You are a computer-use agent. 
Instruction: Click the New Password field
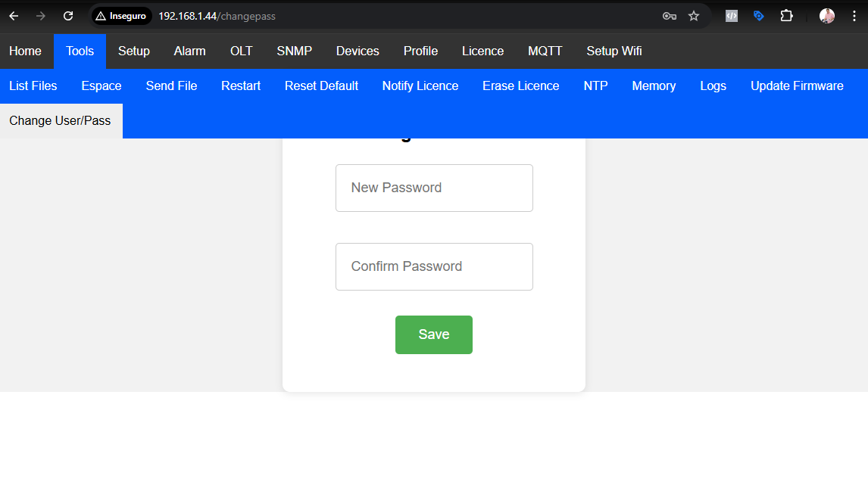click(434, 188)
